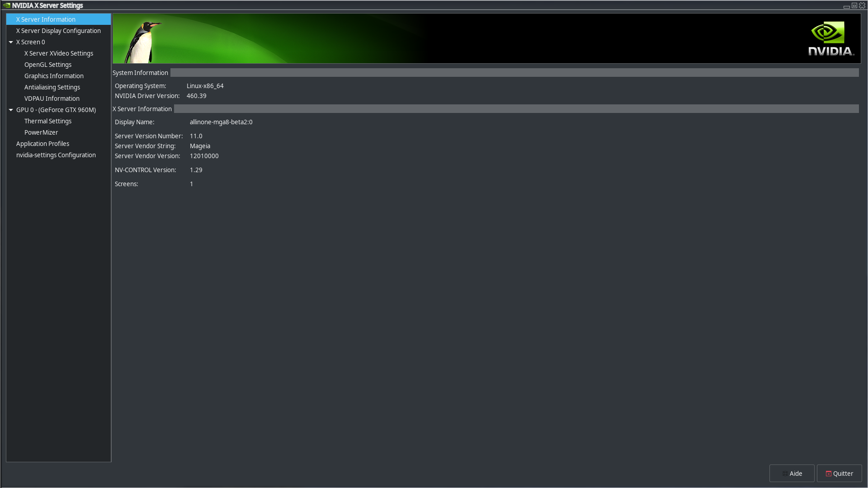Collapse the X Screen 0 tree node
Image resolution: width=868 pixels, height=488 pixels.
[x=11, y=42]
